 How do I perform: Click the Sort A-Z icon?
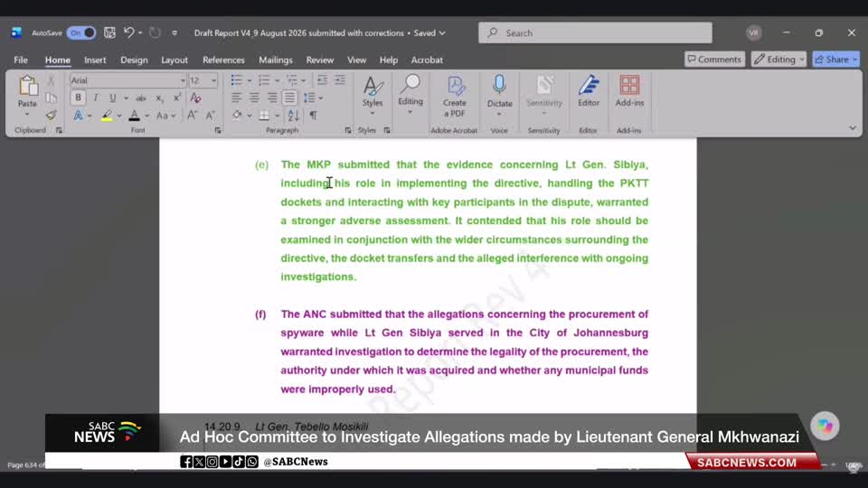(293, 115)
